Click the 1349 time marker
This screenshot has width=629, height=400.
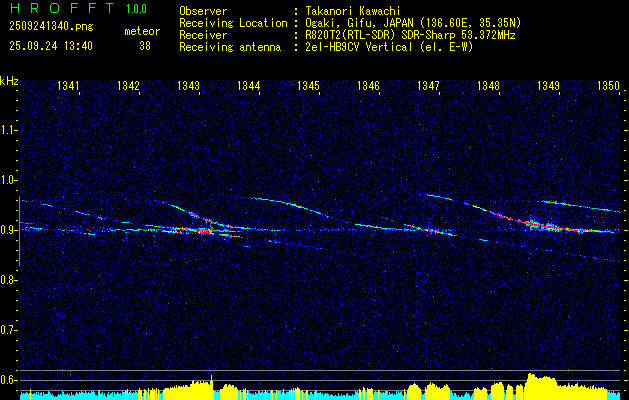pyautogui.click(x=548, y=85)
